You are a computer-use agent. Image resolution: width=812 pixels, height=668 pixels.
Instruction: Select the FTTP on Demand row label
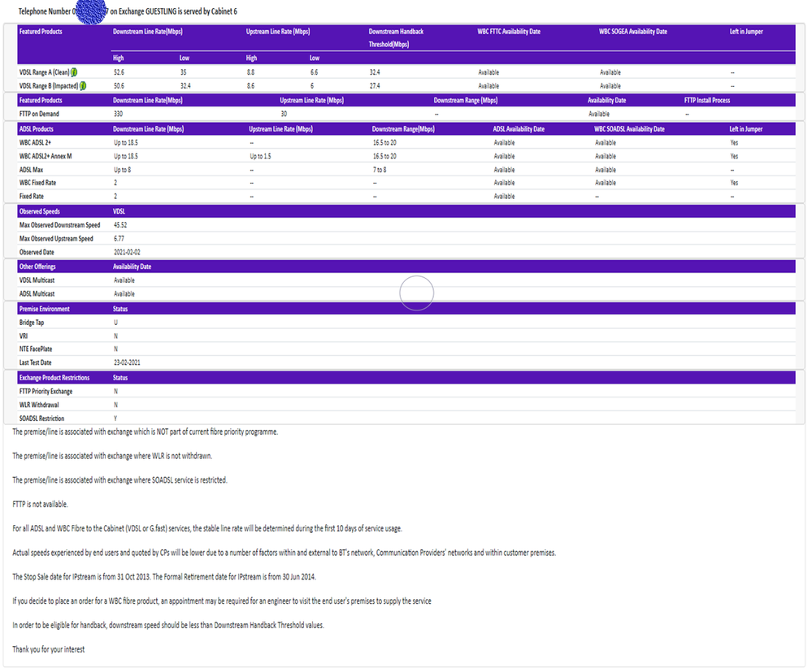[39, 114]
